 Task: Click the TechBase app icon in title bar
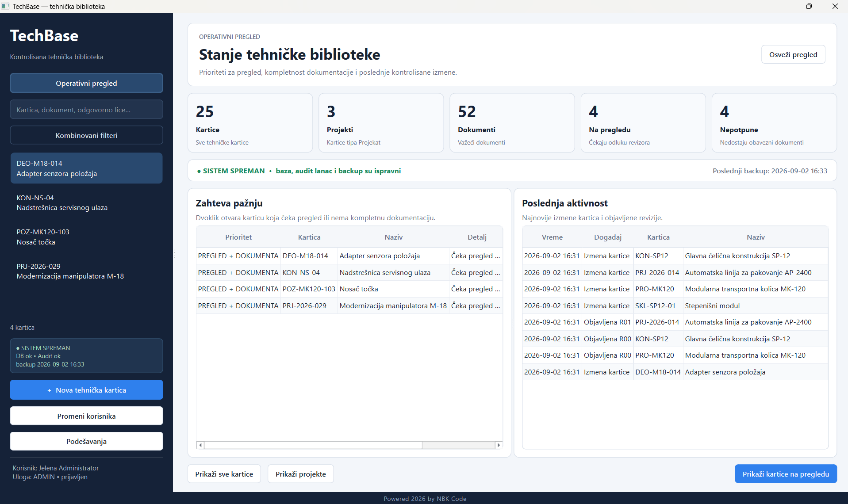[x=5, y=6]
